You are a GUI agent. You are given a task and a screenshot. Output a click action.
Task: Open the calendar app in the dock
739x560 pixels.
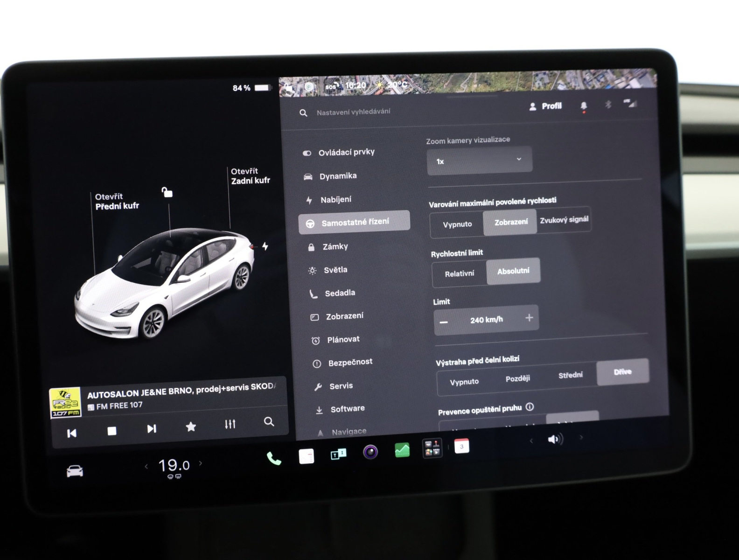tap(461, 447)
